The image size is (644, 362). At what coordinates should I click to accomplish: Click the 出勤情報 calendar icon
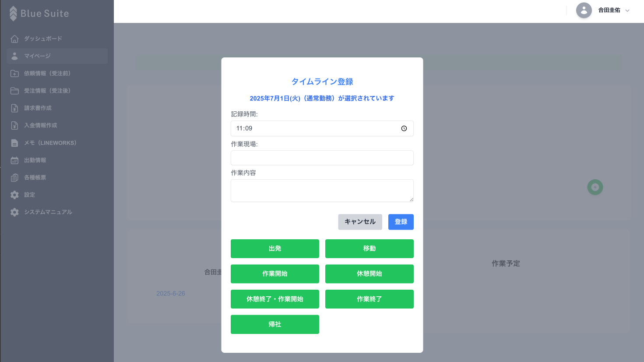(14, 160)
